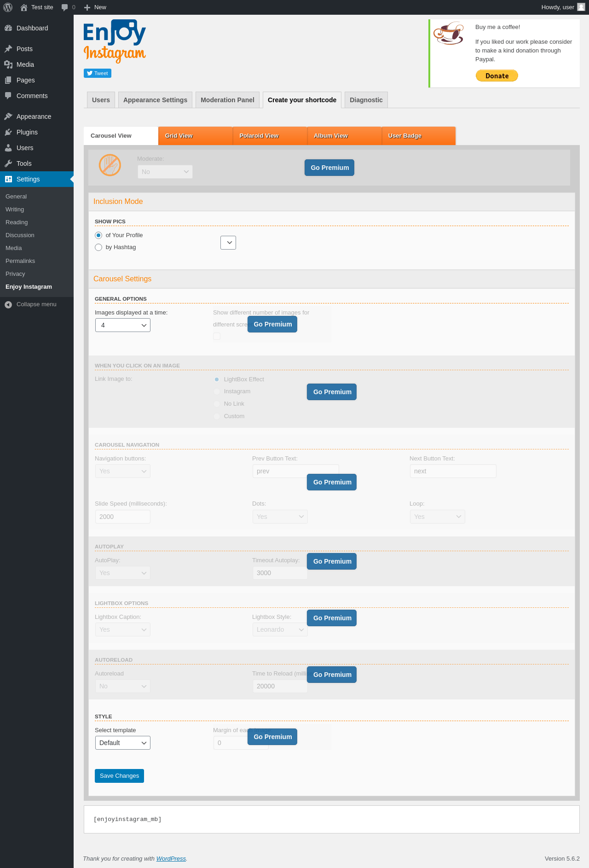
Task: Click the Tweet button
Action: point(98,73)
